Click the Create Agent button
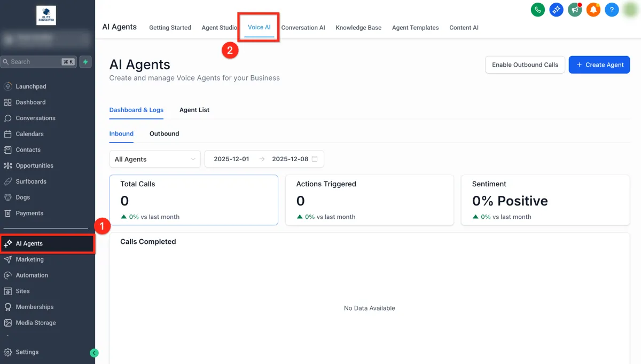The width and height of the screenshot is (641, 364). 599,65
